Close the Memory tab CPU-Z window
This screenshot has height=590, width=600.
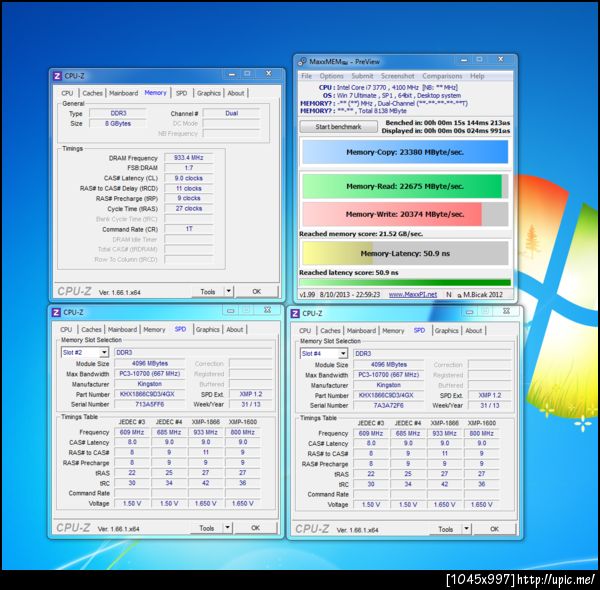click(269, 73)
